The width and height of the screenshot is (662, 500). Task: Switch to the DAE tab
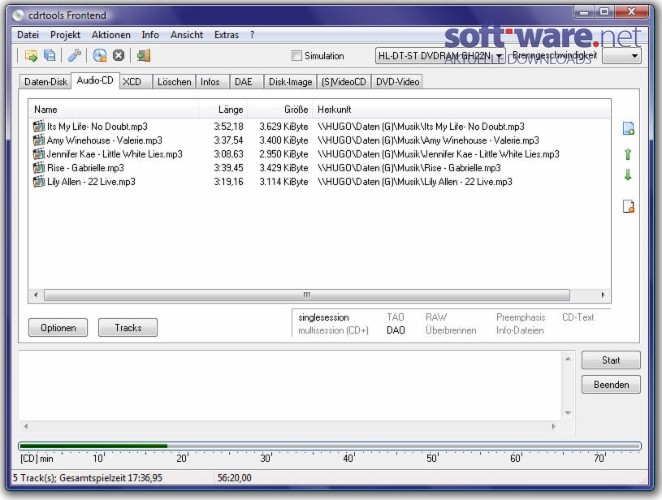point(247,82)
